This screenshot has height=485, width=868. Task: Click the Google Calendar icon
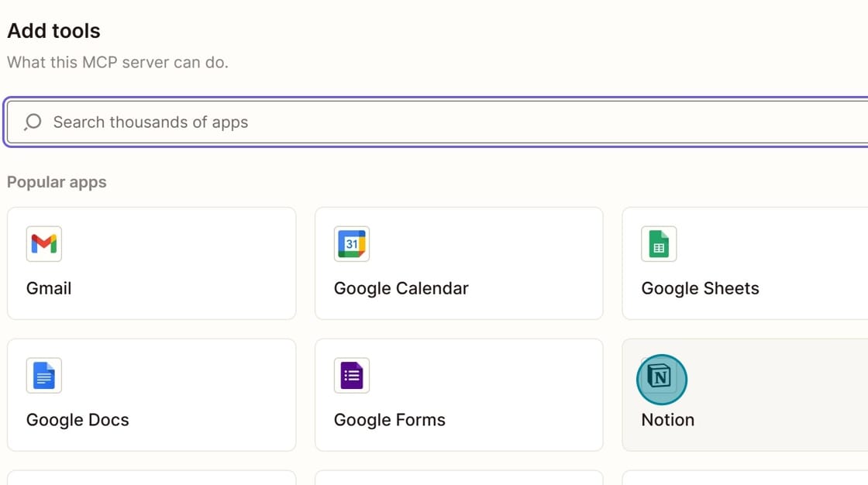coord(352,243)
